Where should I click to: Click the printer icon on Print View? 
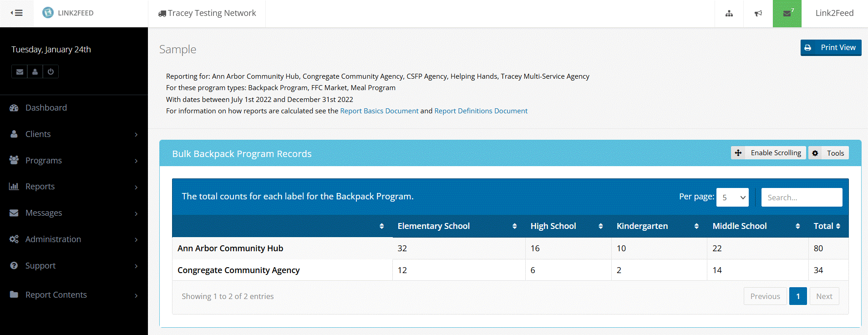[808, 47]
